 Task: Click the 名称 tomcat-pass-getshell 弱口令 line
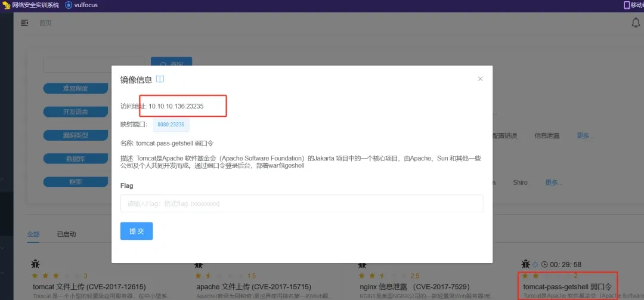[x=167, y=143]
